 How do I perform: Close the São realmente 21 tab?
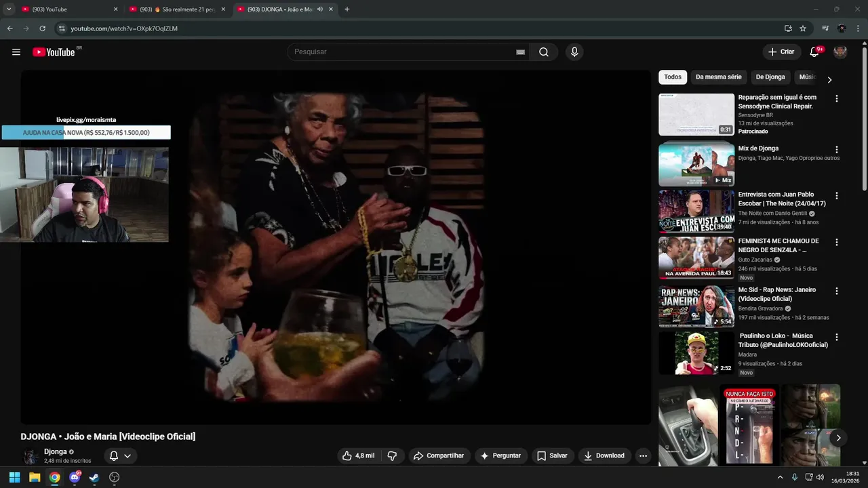[x=223, y=9]
